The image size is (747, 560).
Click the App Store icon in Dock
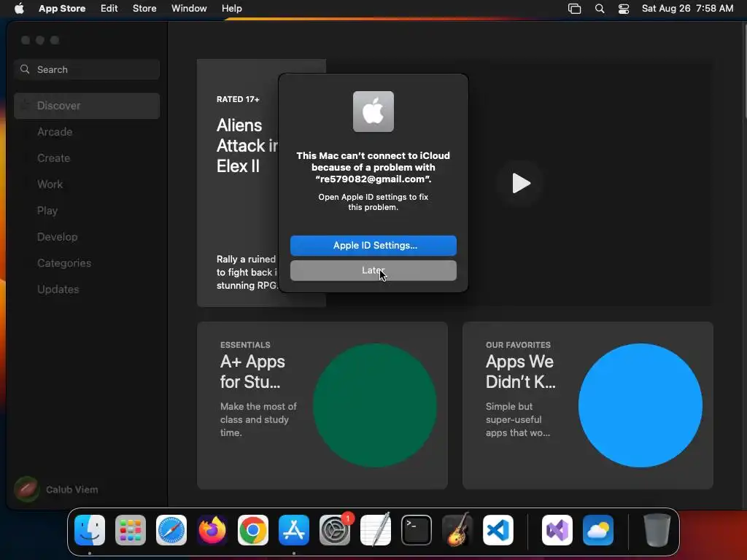294,530
